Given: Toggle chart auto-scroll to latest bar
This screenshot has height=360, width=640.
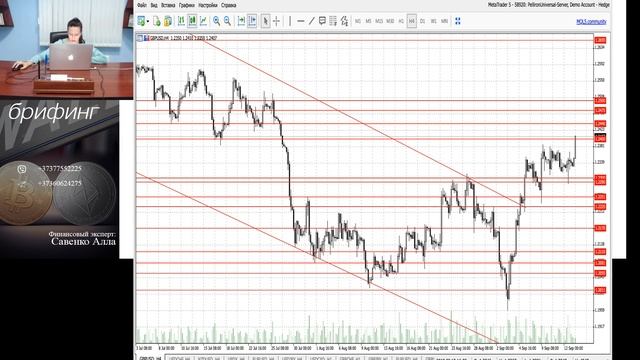Looking at the screenshot, I should coord(252,21).
